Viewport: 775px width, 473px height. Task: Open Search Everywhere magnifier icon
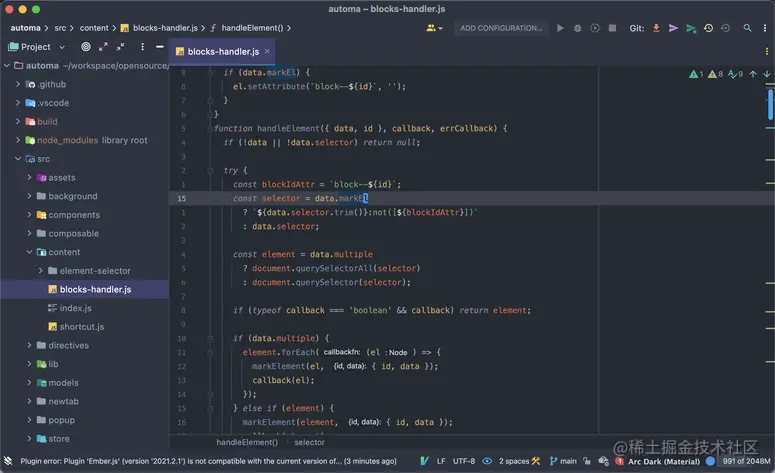747,28
